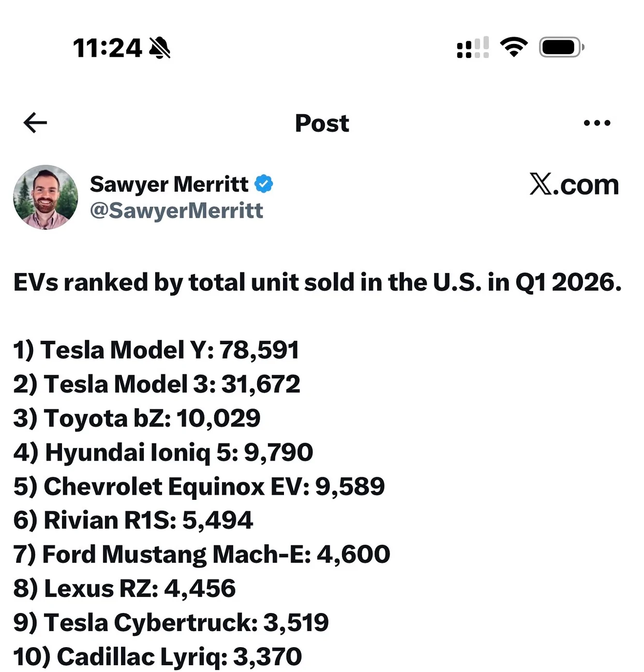Tap the post headline about Q1 2026
644x672 pixels.
click(318, 283)
